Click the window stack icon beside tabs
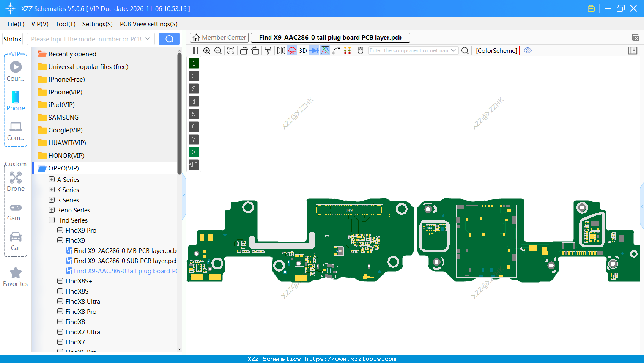The width and height of the screenshot is (644, 363). [635, 38]
